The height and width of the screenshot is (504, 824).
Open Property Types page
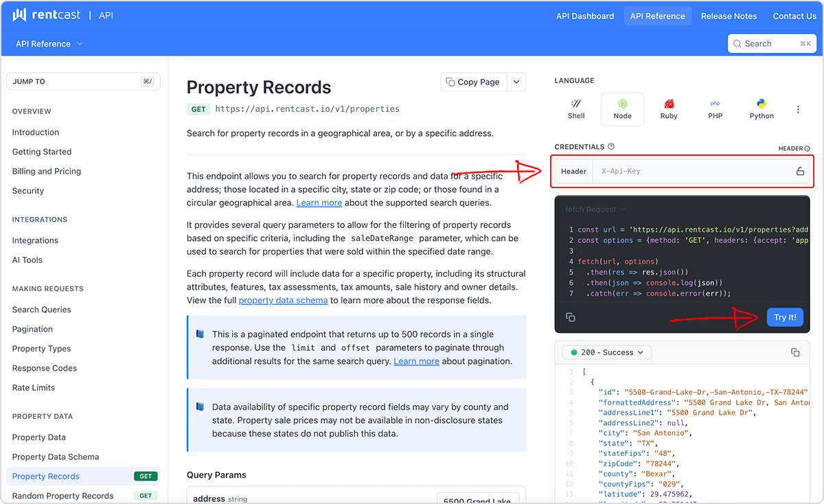tap(42, 349)
